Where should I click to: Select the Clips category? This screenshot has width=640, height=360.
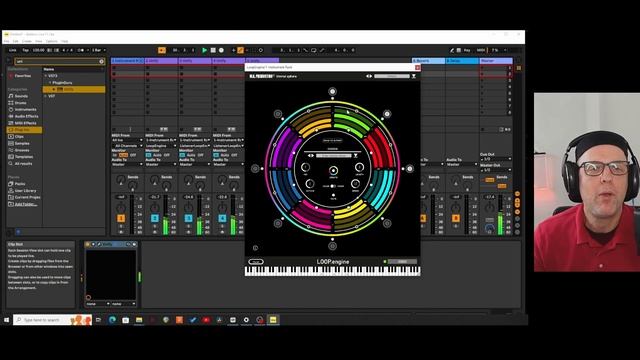coord(19,136)
